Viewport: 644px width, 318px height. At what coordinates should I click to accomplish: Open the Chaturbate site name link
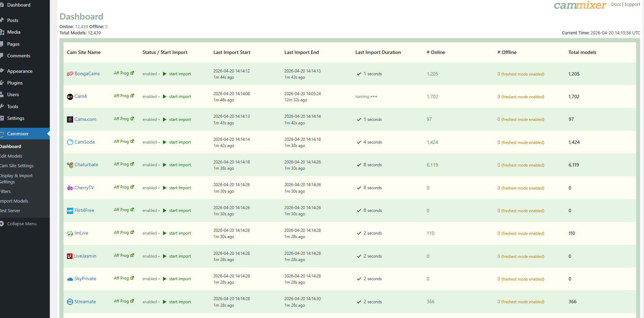[x=86, y=165]
